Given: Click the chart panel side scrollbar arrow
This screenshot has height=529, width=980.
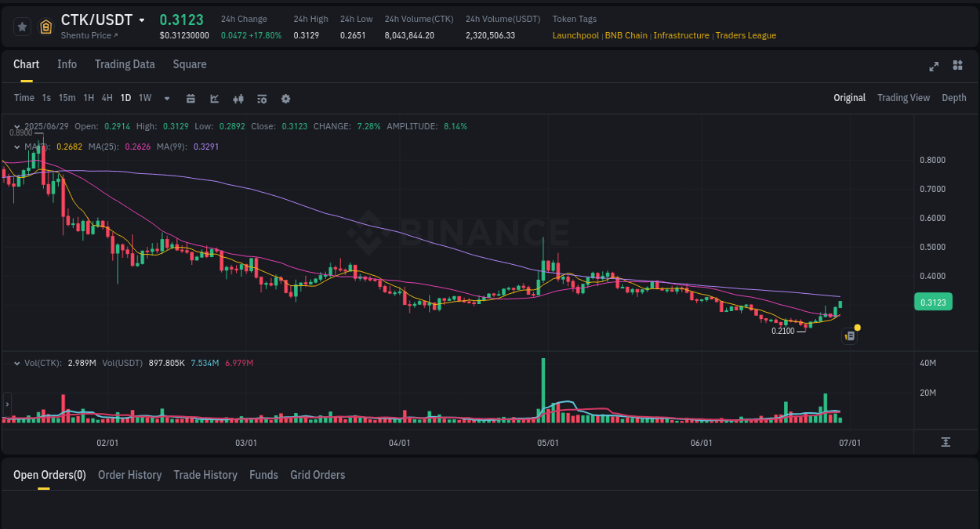Looking at the screenshot, I should [6, 404].
